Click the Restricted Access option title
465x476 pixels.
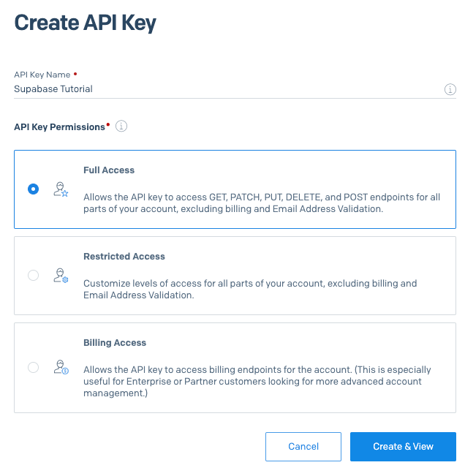pos(124,257)
